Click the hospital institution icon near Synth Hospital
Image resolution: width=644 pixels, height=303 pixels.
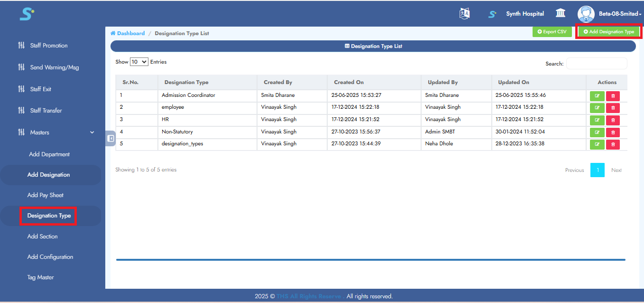tap(560, 13)
